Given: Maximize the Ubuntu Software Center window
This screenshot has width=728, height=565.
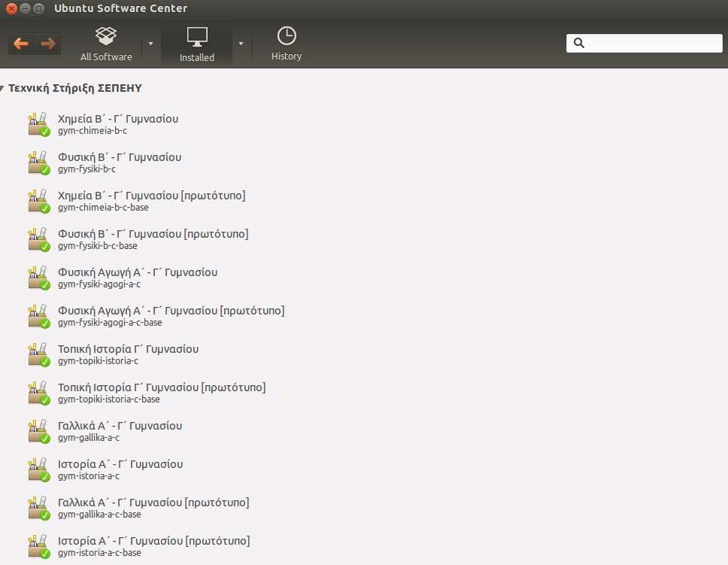Looking at the screenshot, I should point(39,8).
